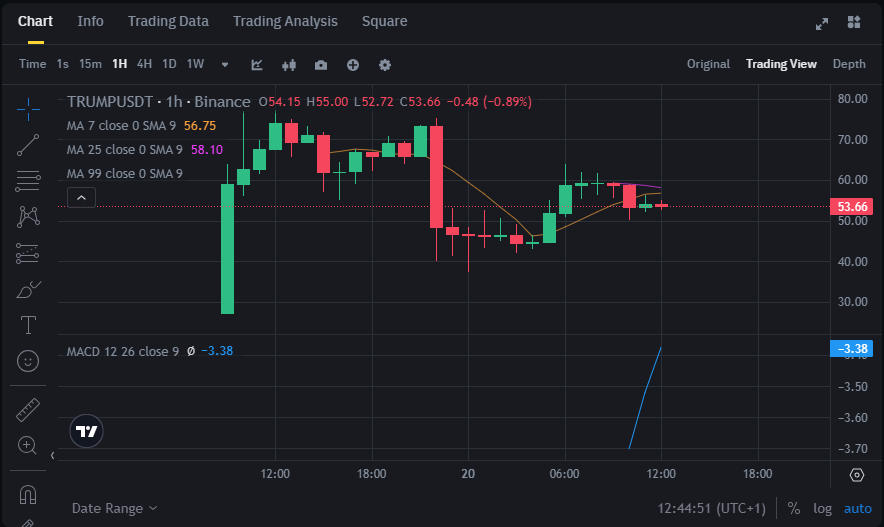The image size is (884, 527).
Task: Select the trend line drawing tool
Action: click(28, 145)
